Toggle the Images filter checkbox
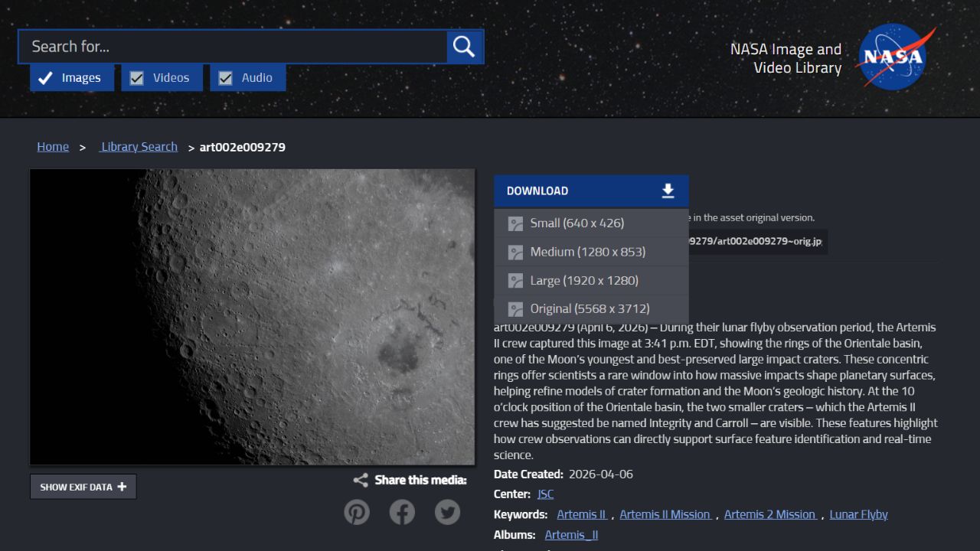980x551 pixels. 46,78
